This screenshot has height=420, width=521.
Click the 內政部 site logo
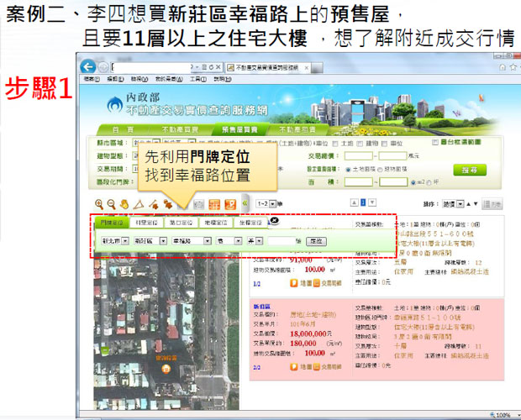(114, 105)
